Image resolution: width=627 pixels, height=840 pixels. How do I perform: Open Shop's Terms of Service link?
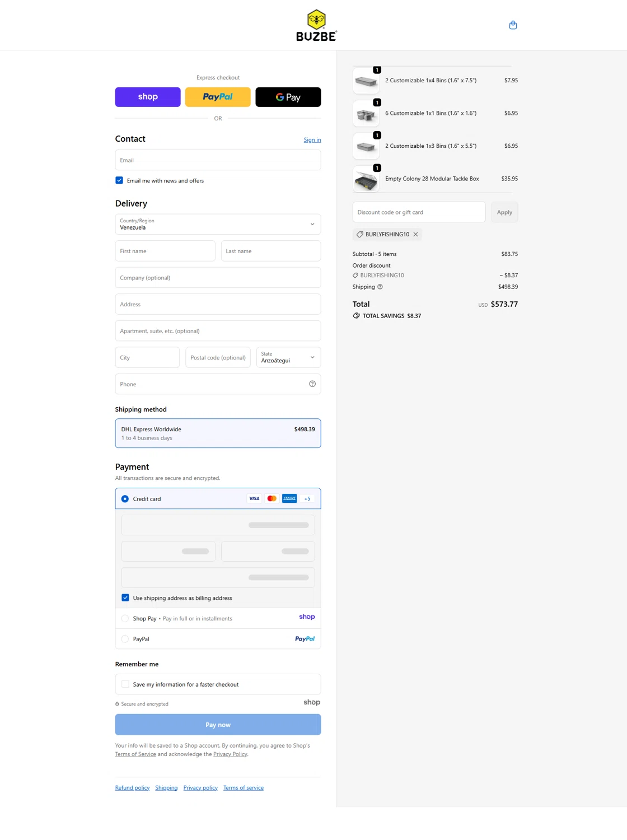pyautogui.click(x=135, y=754)
